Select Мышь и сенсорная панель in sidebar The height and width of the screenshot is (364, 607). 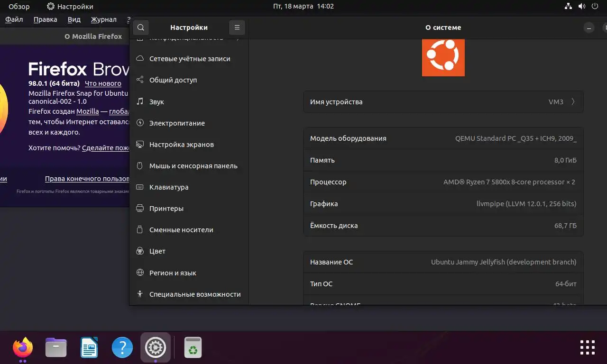coord(189,166)
